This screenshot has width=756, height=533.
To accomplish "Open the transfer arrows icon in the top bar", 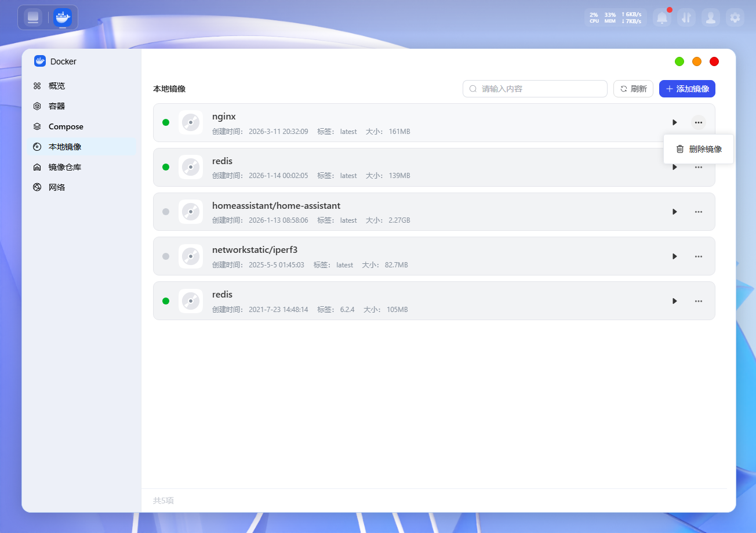I will click(686, 17).
